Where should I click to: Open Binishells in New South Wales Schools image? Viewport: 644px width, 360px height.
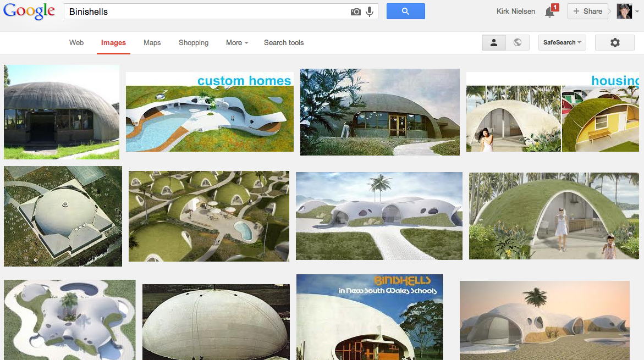click(x=370, y=317)
